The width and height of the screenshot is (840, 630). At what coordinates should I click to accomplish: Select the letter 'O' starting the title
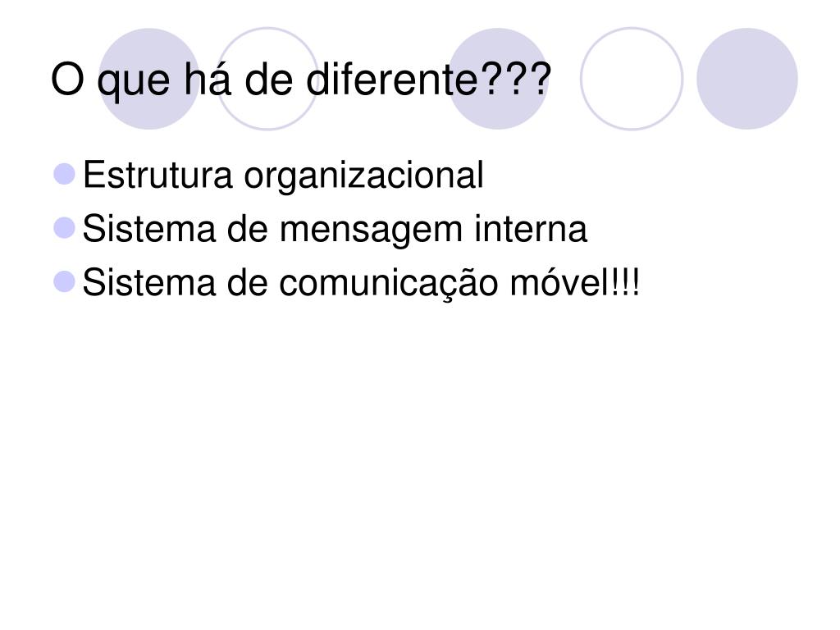(67, 80)
